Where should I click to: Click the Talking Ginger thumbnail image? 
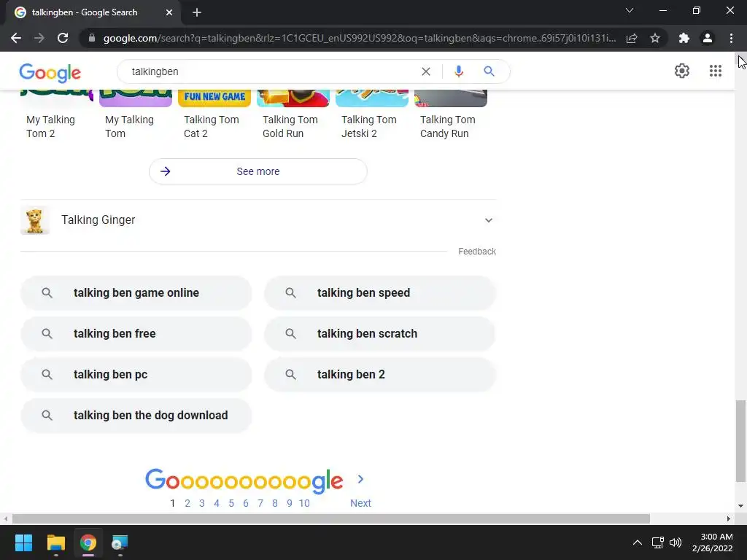pos(35,220)
